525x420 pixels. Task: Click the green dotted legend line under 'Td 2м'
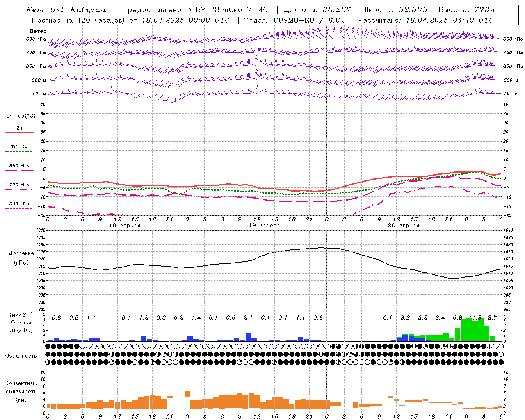point(18,152)
